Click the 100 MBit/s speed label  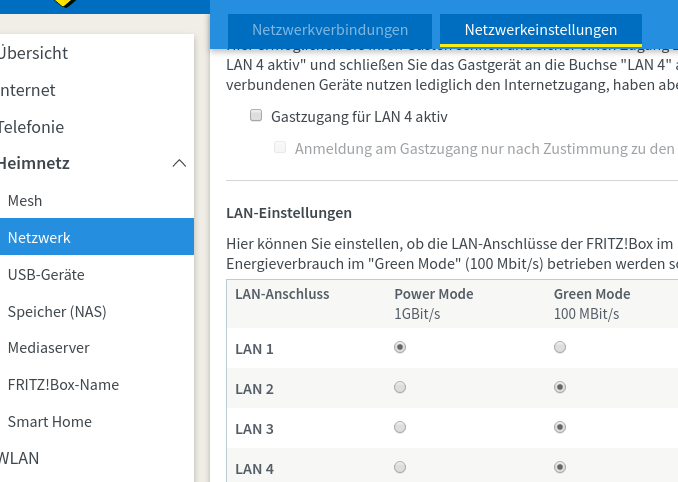pyautogui.click(x=586, y=314)
